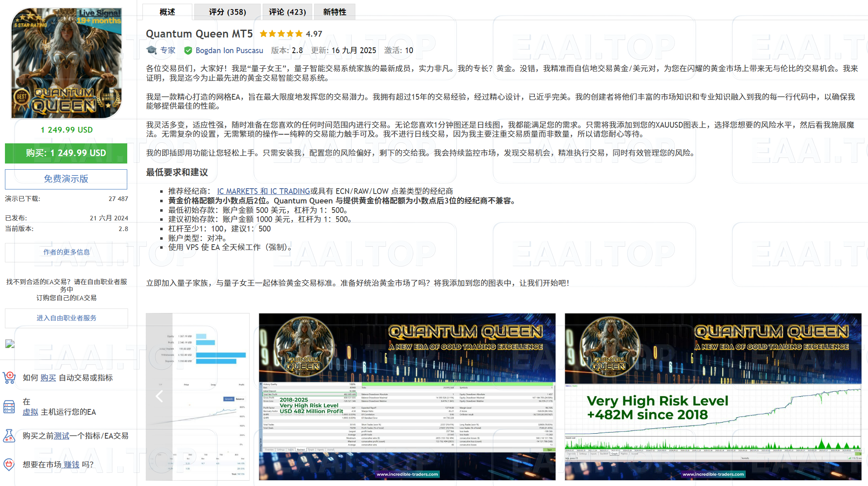Open author profile Bogdan Ion Puscasu
Viewport: 868px width, 486px height.
point(229,50)
